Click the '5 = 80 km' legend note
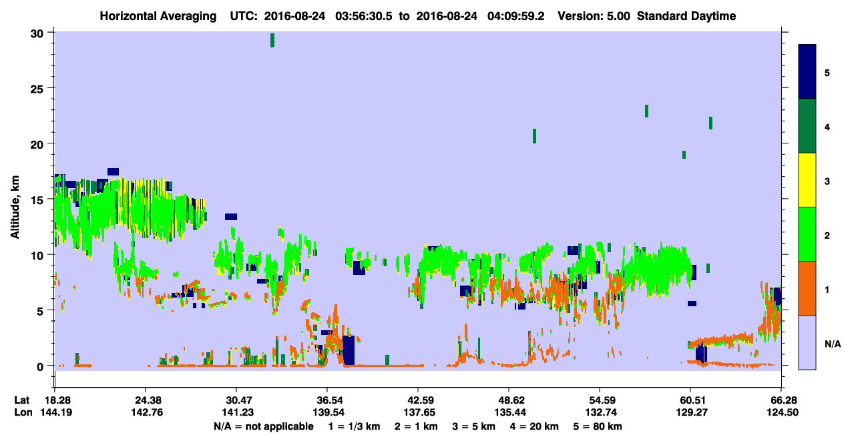 click(596, 426)
